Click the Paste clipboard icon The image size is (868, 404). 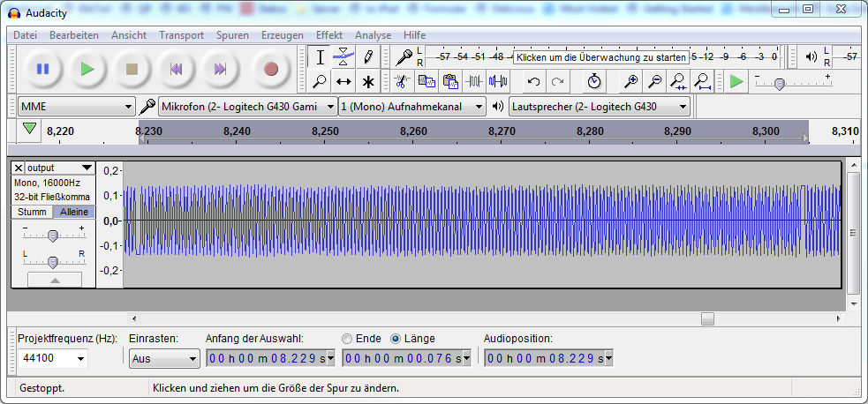(450, 82)
